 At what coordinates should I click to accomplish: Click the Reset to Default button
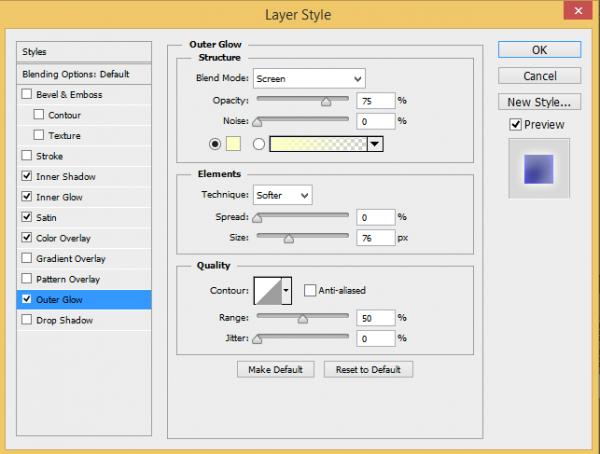coord(368,369)
